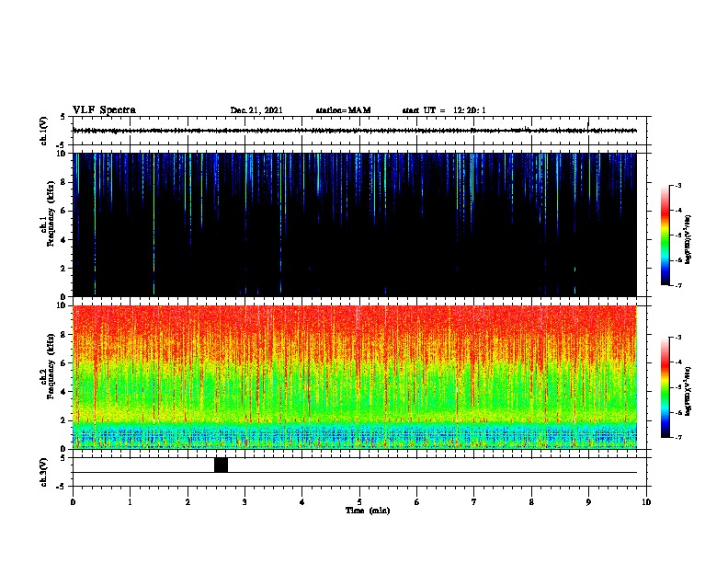Viewport: 728px width, 563px height.
Task: Click the "-3" label on ch.1 color scale
Action: tap(677, 185)
